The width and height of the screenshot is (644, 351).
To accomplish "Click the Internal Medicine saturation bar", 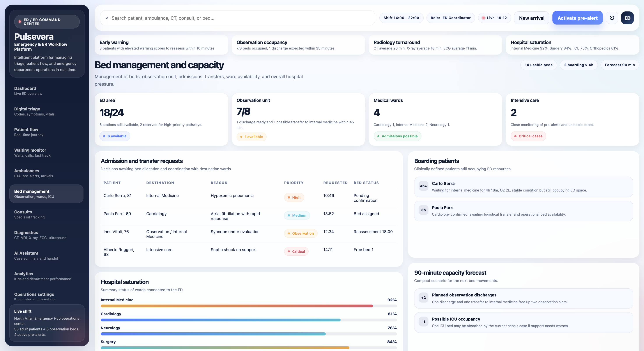I will [248, 306].
